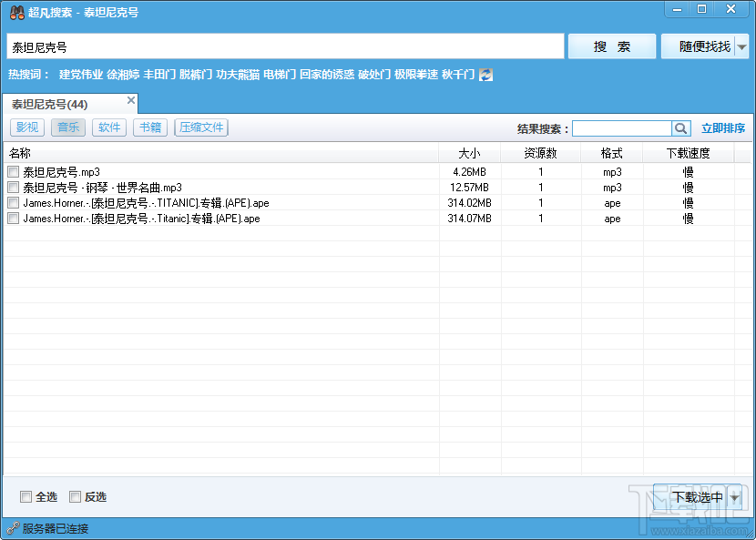
Task: Click the server connected link icon
Action: coord(13,528)
